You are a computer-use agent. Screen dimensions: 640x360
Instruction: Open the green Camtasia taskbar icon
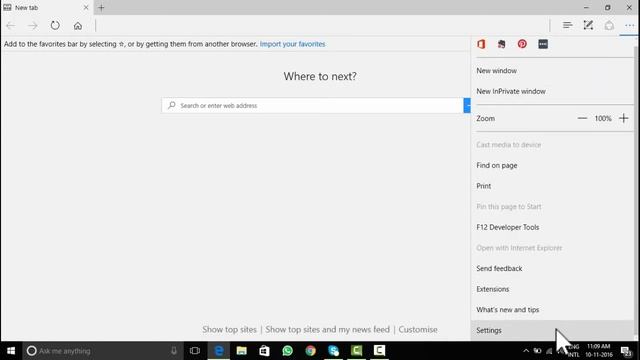[356, 351]
